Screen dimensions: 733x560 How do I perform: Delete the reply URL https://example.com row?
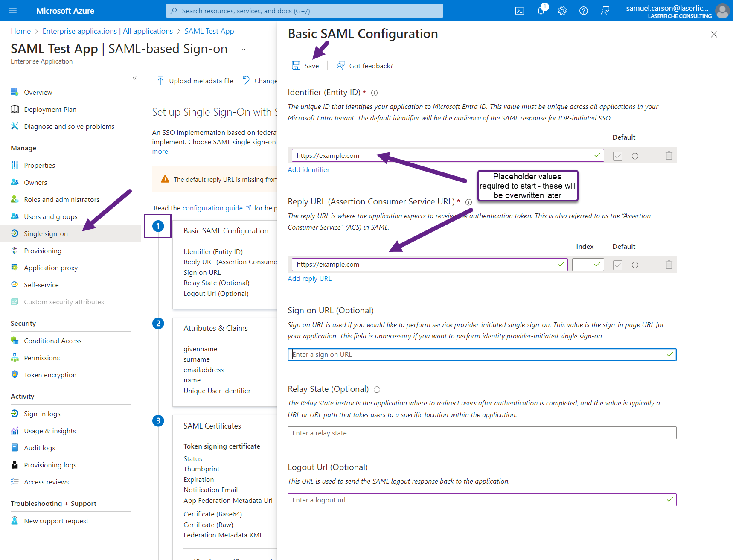(669, 265)
